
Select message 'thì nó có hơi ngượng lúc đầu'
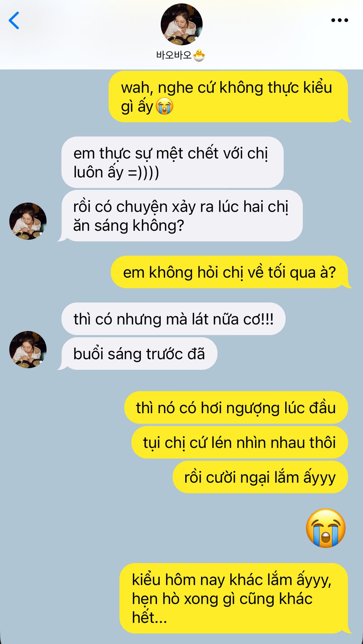point(236,408)
